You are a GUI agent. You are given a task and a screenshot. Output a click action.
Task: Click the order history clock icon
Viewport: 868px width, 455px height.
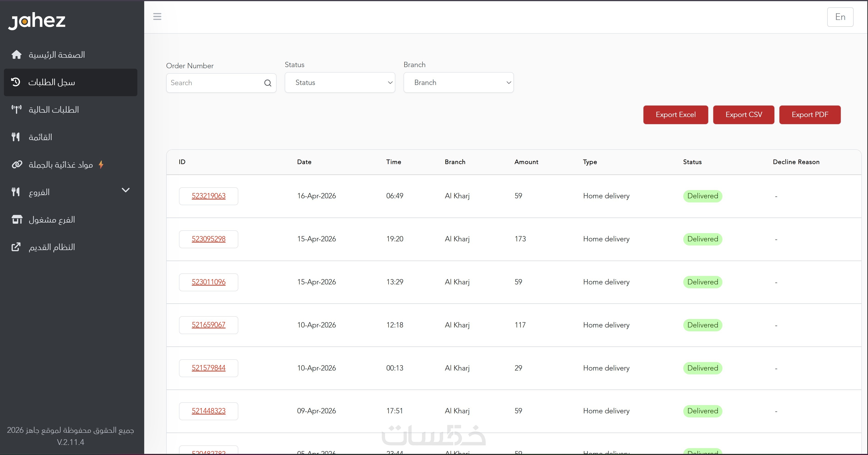coord(16,82)
